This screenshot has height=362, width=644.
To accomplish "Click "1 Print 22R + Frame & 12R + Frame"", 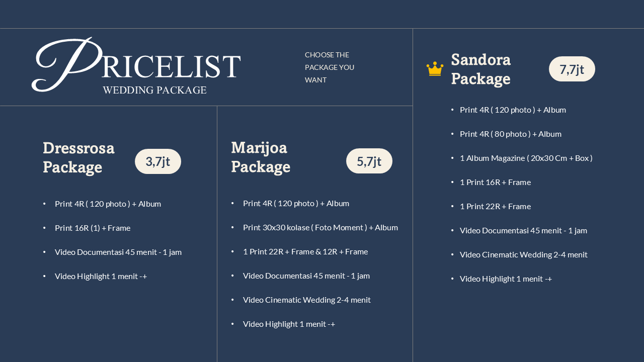I will (x=305, y=251).
